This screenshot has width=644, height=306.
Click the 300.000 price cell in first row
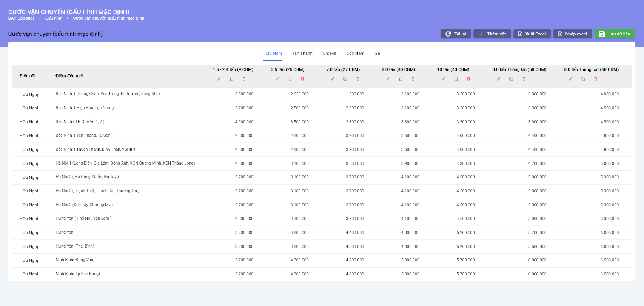(356, 94)
